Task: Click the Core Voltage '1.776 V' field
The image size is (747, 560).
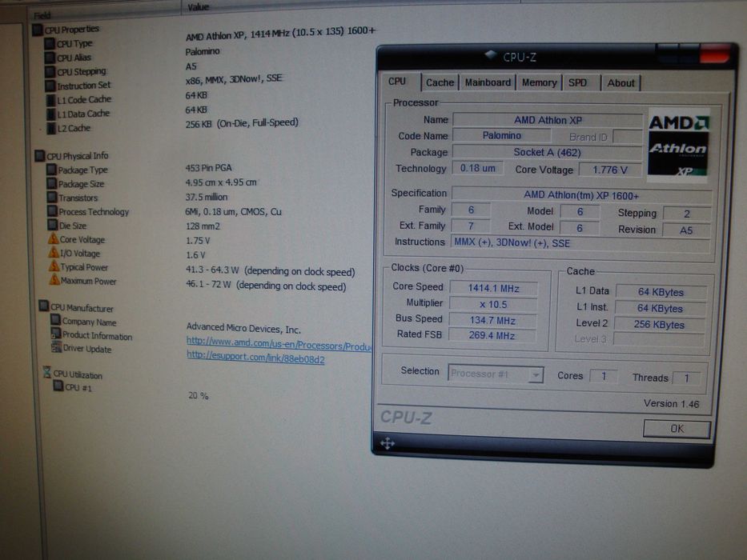Action: [x=610, y=170]
